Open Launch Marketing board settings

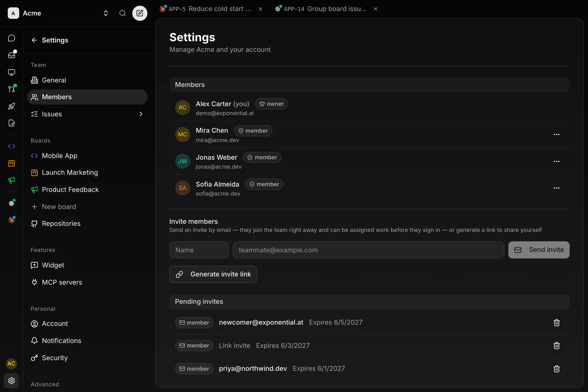click(x=87, y=172)
